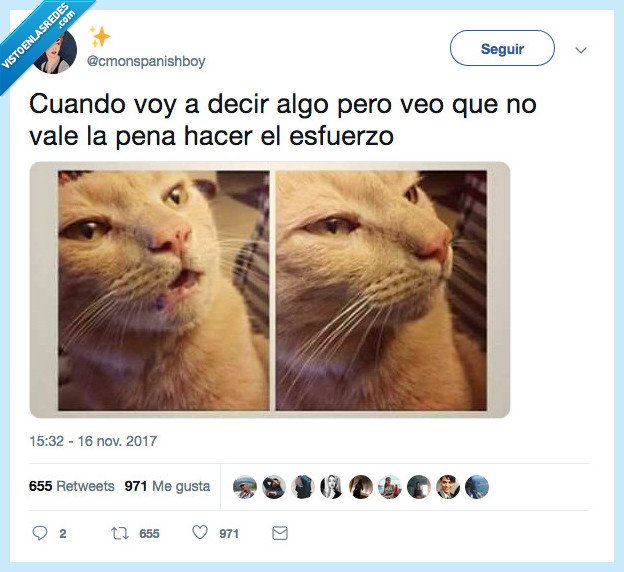624x572 pixels.
Task: Click the sparkle emoji display name
Action: (x=99, y=37)
